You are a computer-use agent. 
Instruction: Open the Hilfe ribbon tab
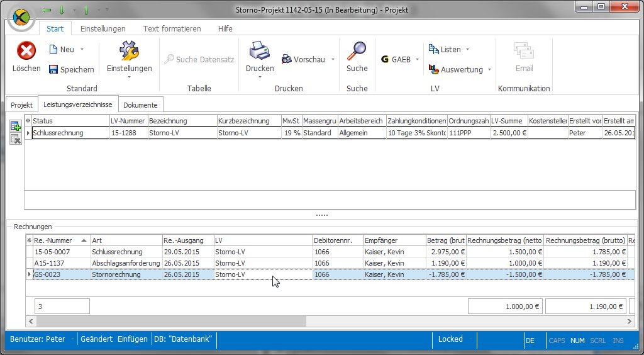(x=225, y=29)
